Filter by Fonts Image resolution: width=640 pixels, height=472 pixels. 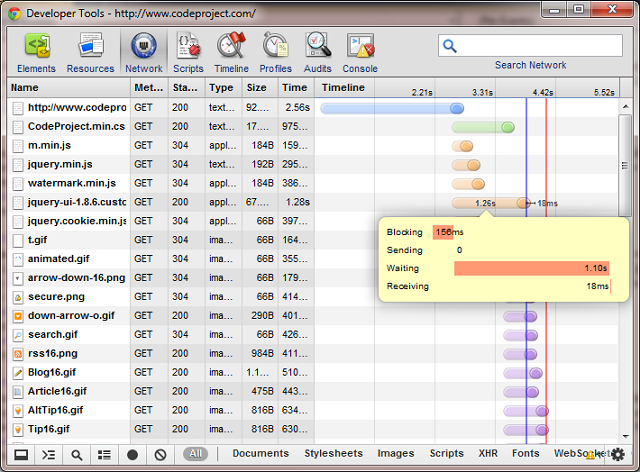point(525,454)
